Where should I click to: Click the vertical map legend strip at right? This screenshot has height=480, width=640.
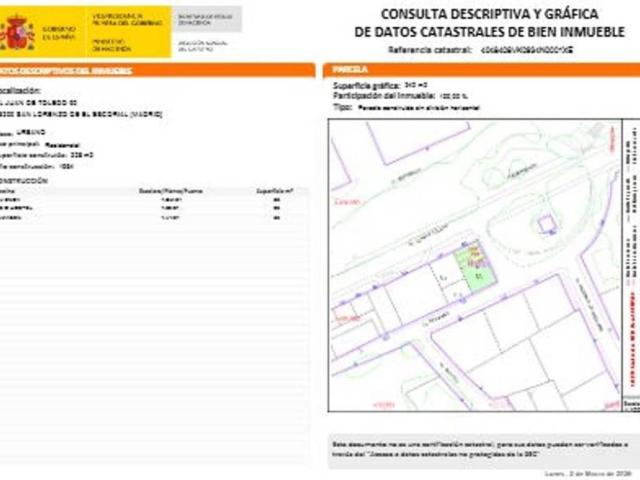pos(631,265)
